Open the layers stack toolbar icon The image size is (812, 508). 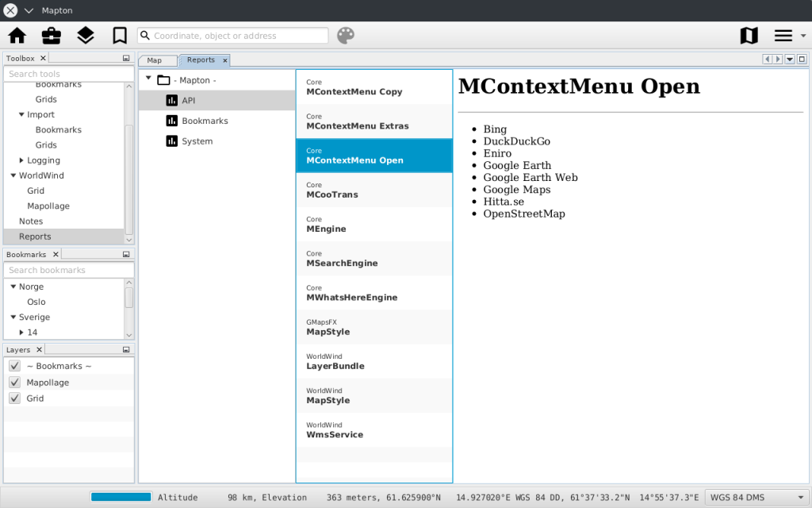pyautogui.click(x=86, y=36)
